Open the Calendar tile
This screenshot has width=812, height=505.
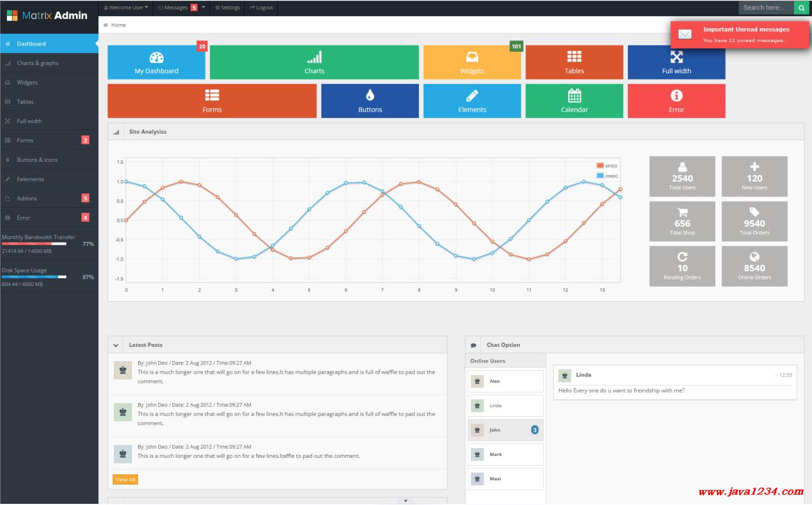click(574, 101)
